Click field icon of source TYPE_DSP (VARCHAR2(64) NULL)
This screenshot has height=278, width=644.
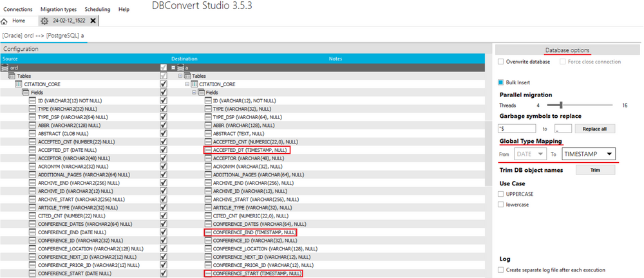tap(32, 117)
